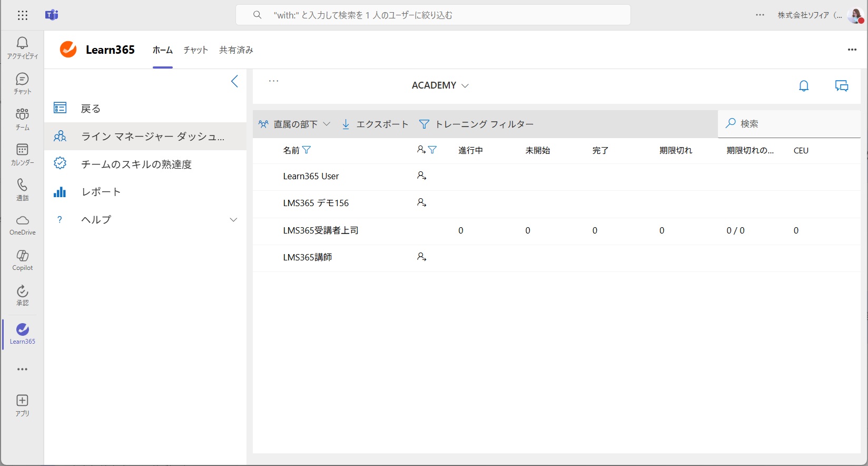Expand the ヘルプ menu chevron
This screenshot has width=868, height=466.
tap(233, 220)
